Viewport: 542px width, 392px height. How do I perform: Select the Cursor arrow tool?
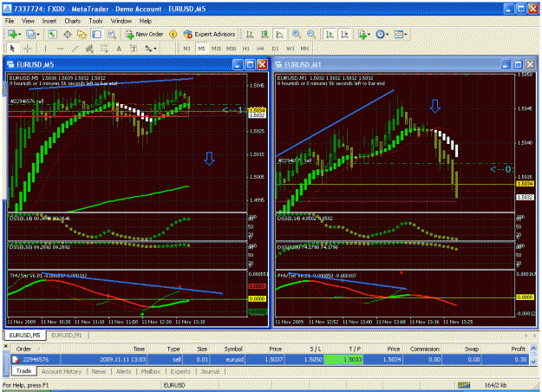[x=13, y=49]
